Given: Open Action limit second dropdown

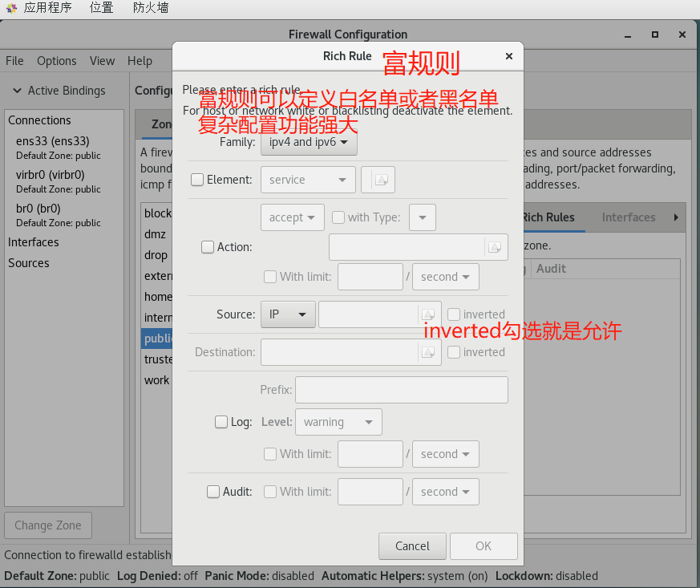Looking at the screenshot, I should coord(446,277).
